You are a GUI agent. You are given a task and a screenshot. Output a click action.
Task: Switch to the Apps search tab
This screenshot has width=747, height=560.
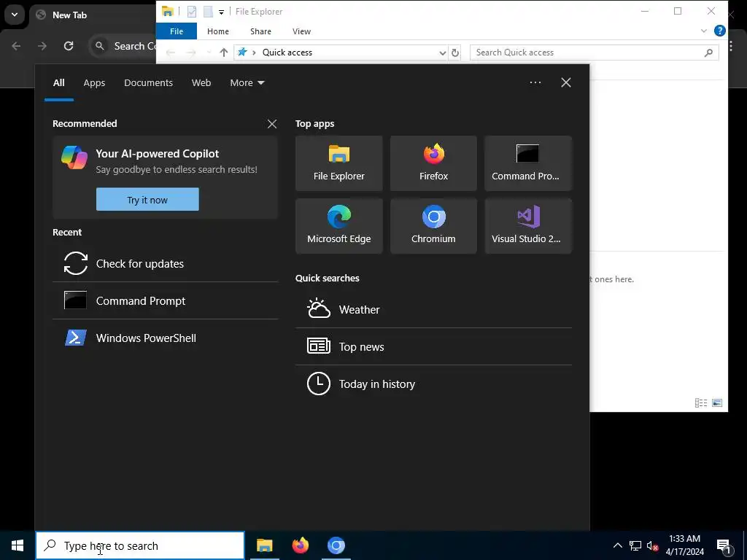click(x=94, y=82)
